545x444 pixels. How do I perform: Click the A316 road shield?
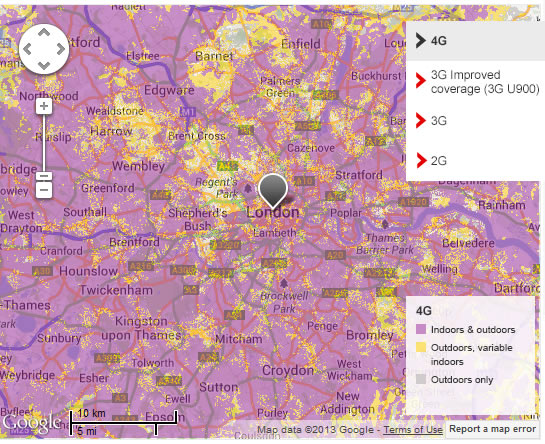coord(141,266)
